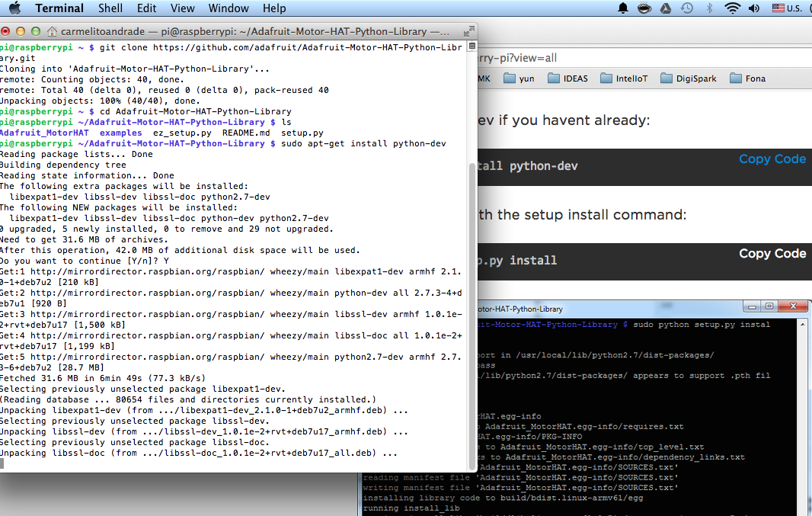Viewport: 812px width, 516px height.
Task: Click the Terminal scrollback alternate-screen icon
Action: 472,46
